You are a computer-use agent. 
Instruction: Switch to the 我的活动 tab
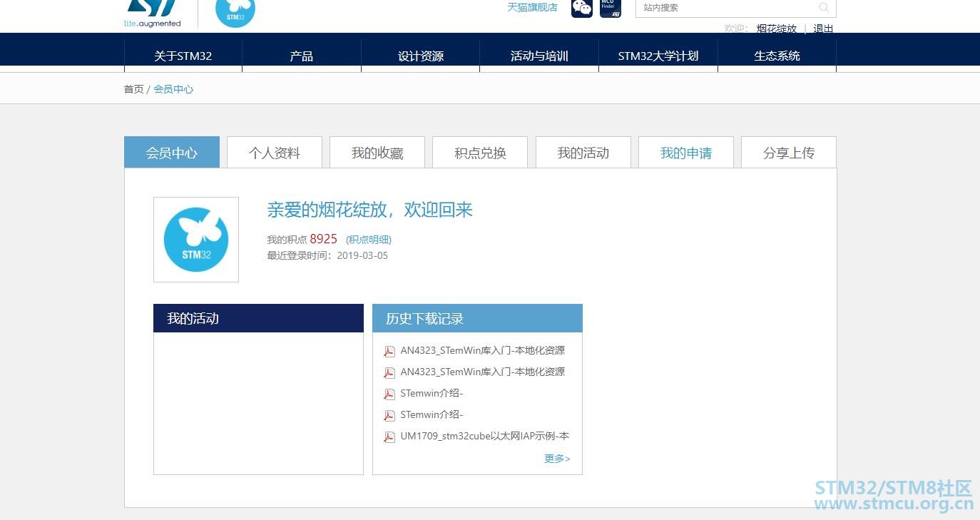pos(583,153)
